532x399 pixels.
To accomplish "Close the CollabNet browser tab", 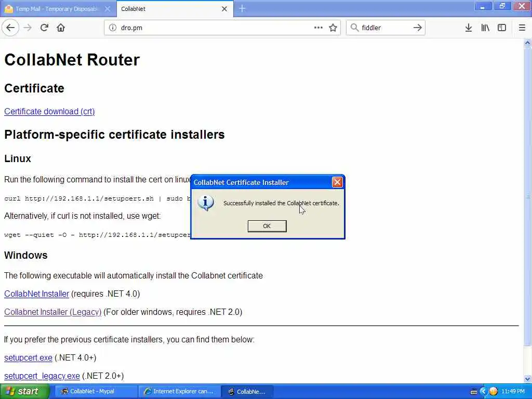I will (224, 9).
